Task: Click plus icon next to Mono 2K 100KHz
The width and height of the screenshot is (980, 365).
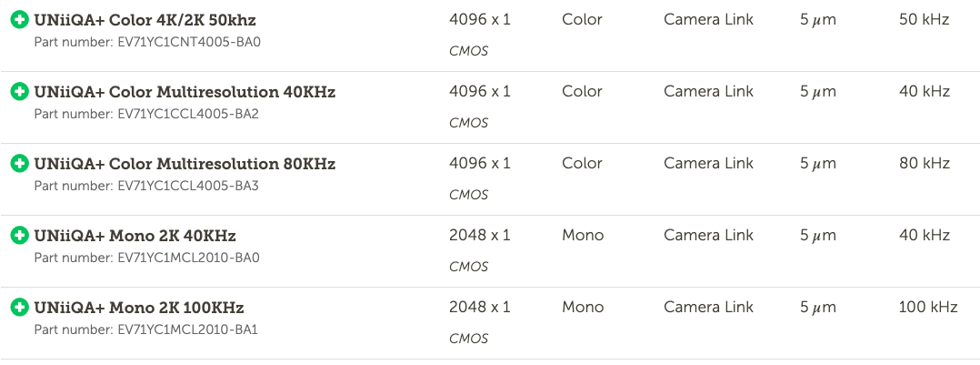Action: point(19,308)
